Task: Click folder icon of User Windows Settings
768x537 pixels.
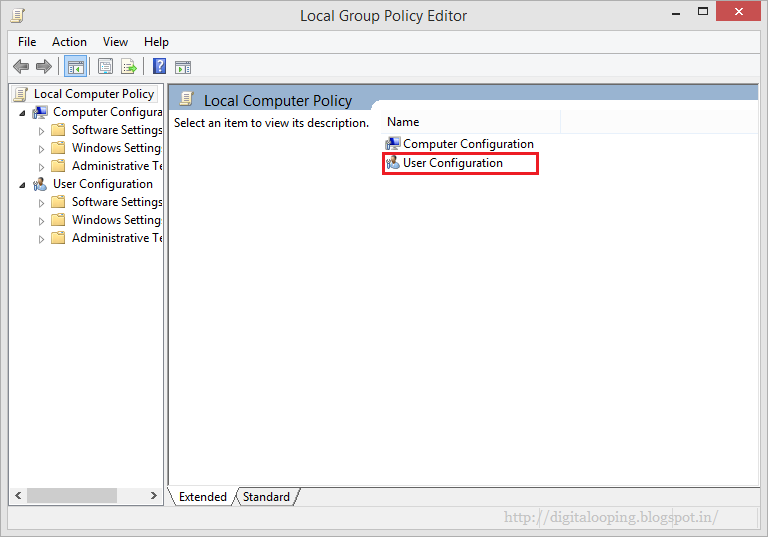Action: click(x=58, y=220)
